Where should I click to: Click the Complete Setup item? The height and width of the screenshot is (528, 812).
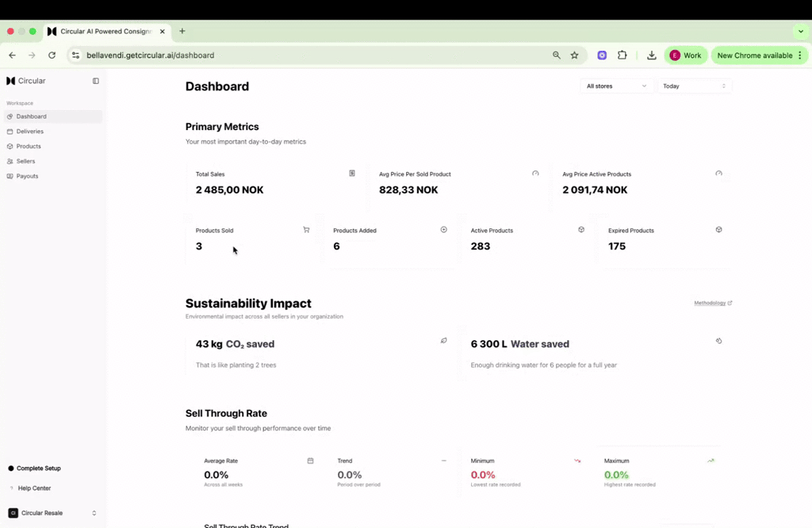coord(35,469)
